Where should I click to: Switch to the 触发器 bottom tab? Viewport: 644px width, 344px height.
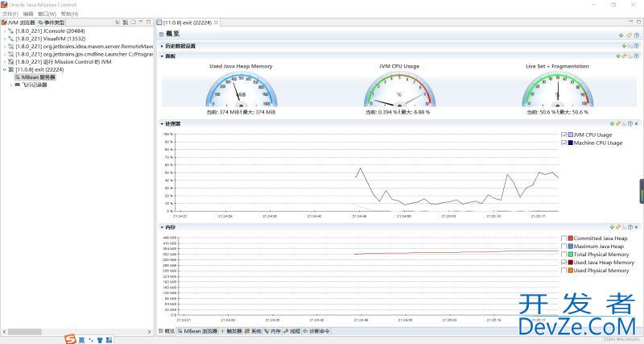click(231, 331)
